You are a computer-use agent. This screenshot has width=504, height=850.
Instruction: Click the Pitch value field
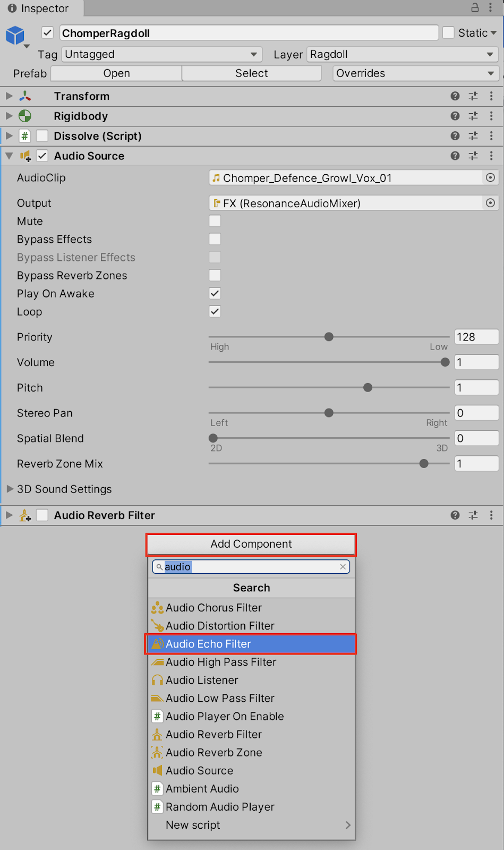point(476,388)
